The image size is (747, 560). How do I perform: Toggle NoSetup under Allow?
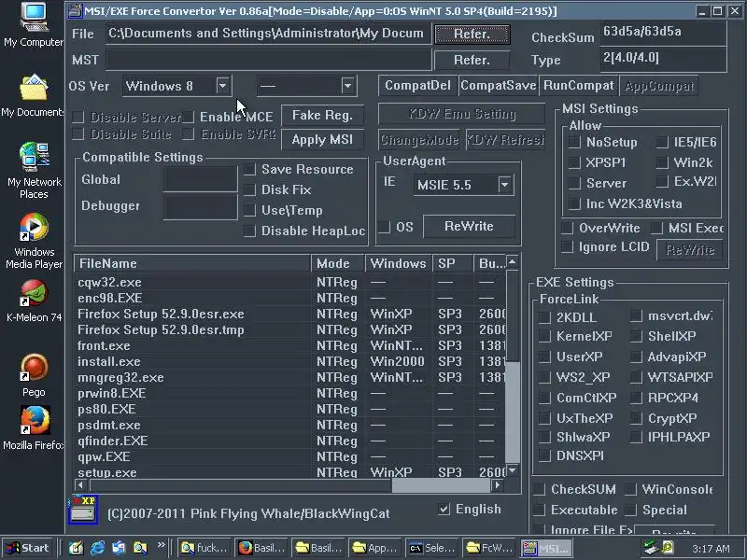pyautogui.click(x=574, y=142)
